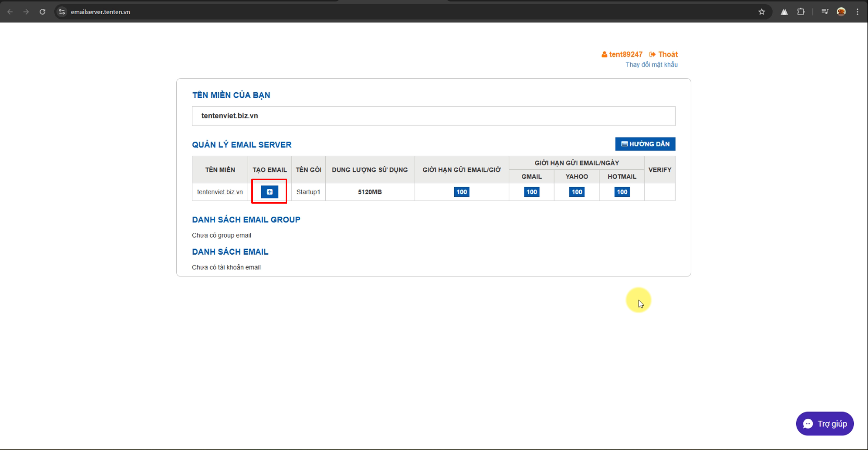
Task: Click the GIỚI HẠN GỬI EMAIL/GIỜ header
Action: (x=462, y=170)
